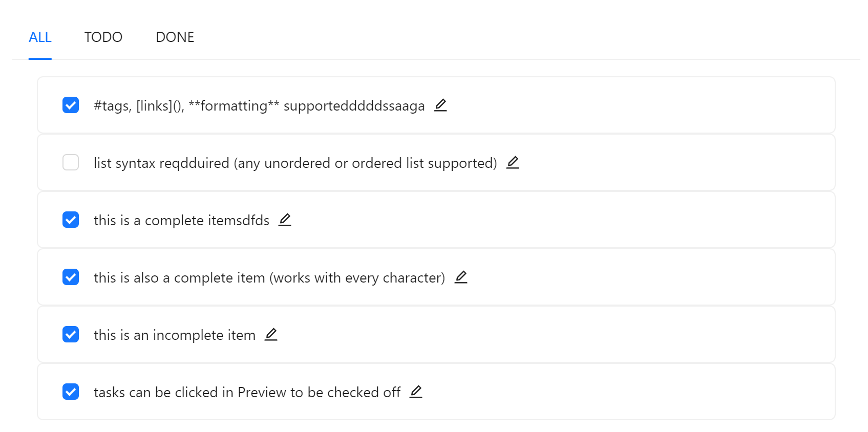Toggle 'tasks can be clicked in Preview' checkbox
The height and width of the screenshot is (432, 868).
tap(71, 392)
